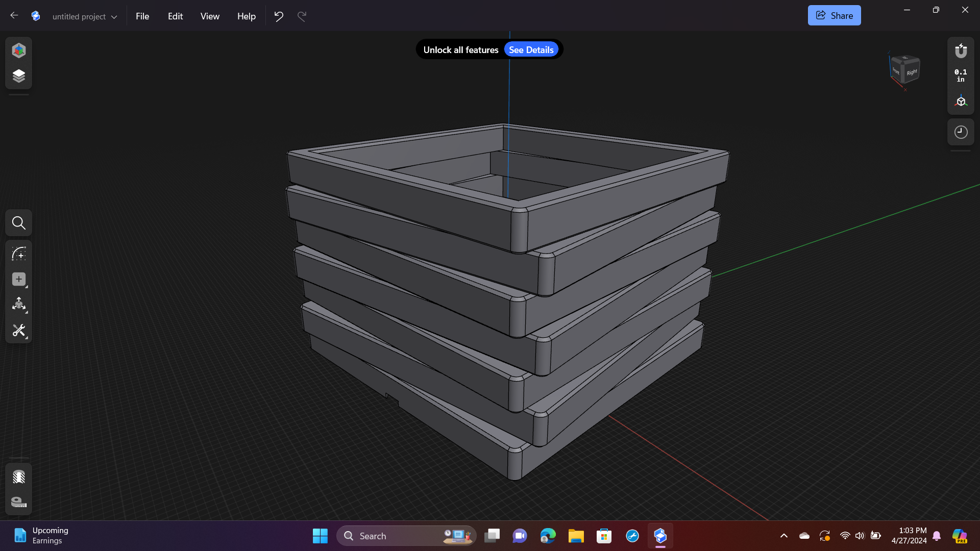Select the drill tool at bottom left
This screenshot has width=980, height=551.
18,477
